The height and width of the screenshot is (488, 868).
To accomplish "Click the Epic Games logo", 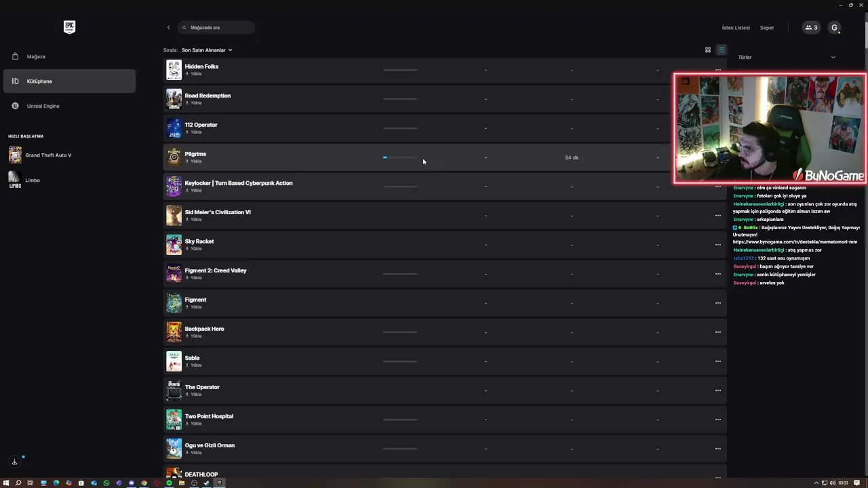I will point(69,27).
